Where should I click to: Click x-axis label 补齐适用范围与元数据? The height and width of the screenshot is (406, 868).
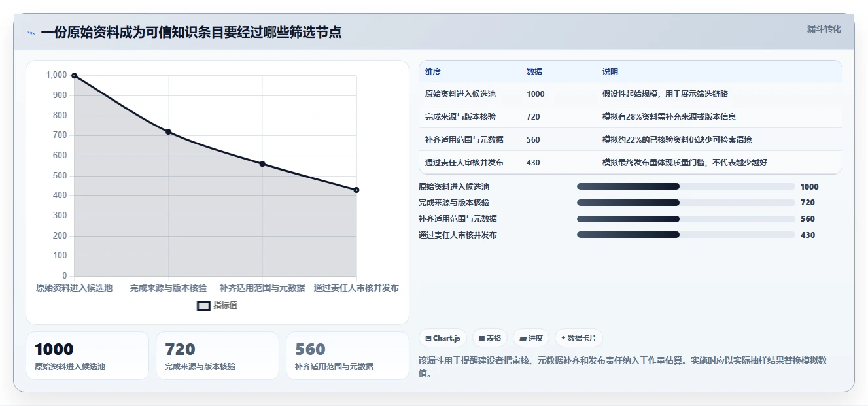(x=262, y=288)
